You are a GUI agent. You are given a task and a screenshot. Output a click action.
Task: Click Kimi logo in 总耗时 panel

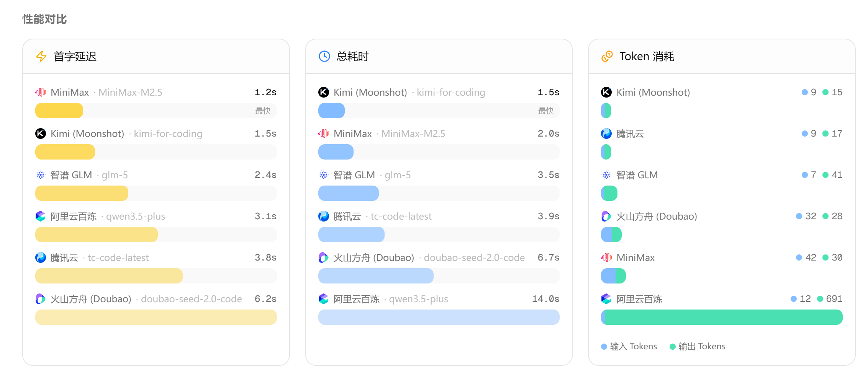(324, 92)
